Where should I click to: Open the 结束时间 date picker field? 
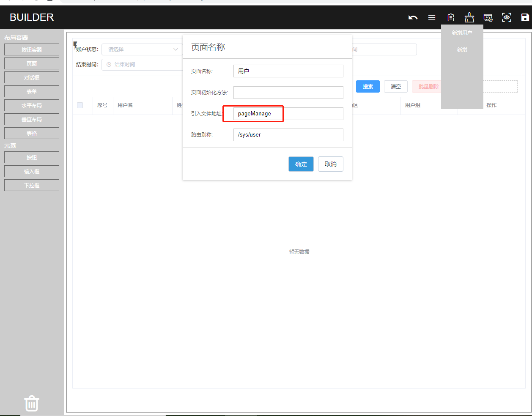point(142,65)
